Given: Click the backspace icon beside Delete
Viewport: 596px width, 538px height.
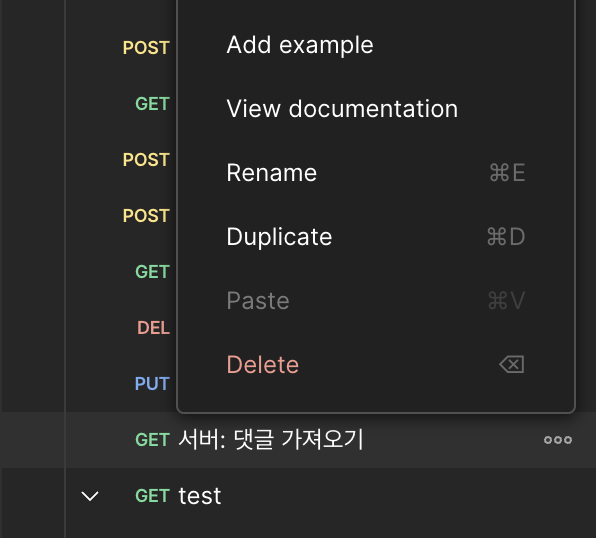Looking at the screenshot, I should click(512, 364).
